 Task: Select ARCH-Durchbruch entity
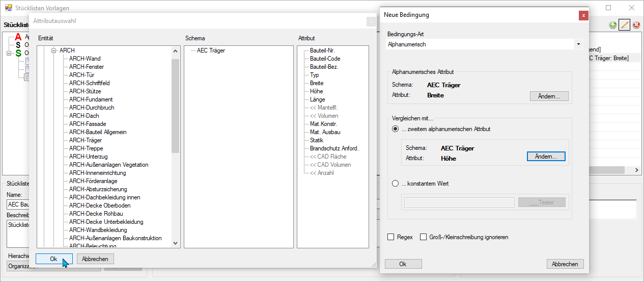(92, 108)
